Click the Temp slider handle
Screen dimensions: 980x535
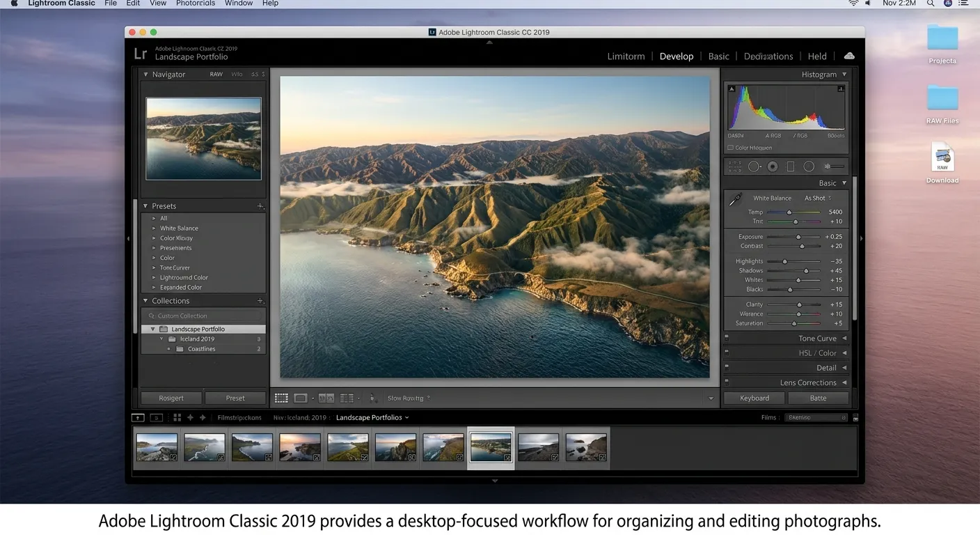(789, 212)
